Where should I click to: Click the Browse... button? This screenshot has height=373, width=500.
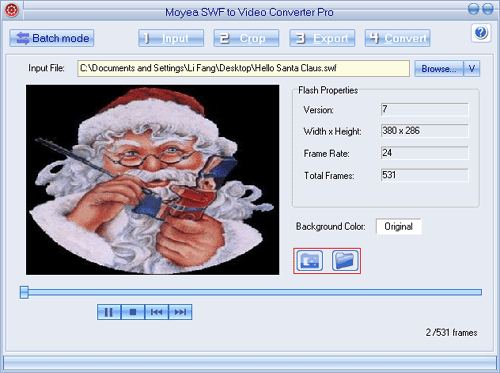click(439, 69)
